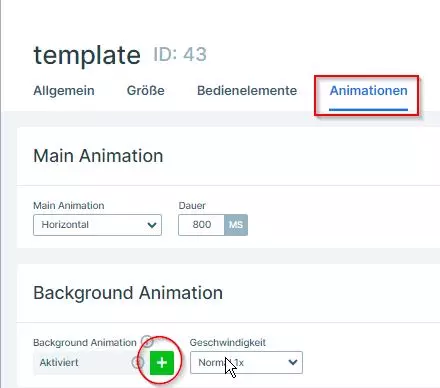Click the MS unit badge beside Dauer
Screen dimensions: 440x388
[x=236, y=225]
